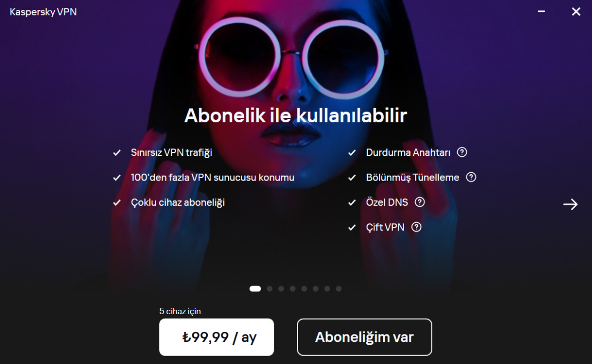Click the Çoklu cihaz aboneliği feature text
This screenshot has width=592, height=364.
178,202
